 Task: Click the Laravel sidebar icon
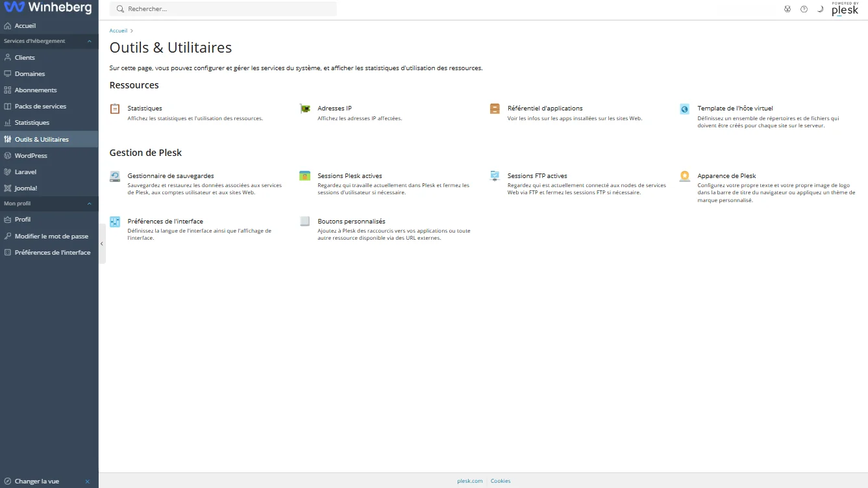coord(8,172)
